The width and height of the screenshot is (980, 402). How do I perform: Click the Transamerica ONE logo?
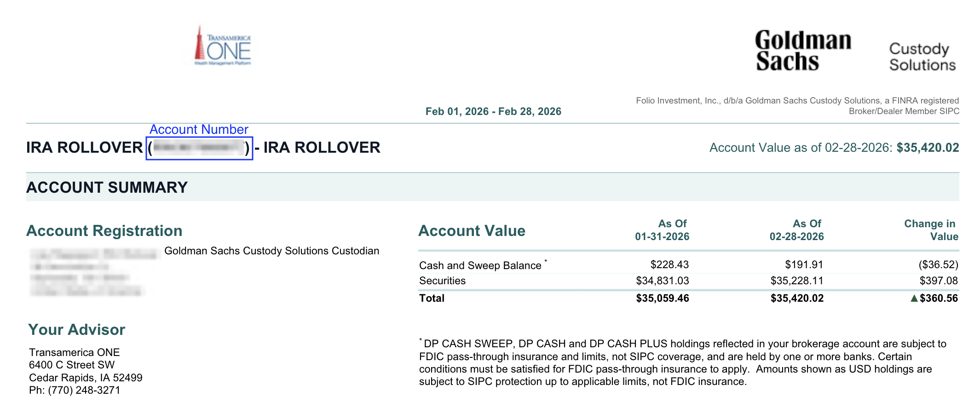[x=223, y=45]
